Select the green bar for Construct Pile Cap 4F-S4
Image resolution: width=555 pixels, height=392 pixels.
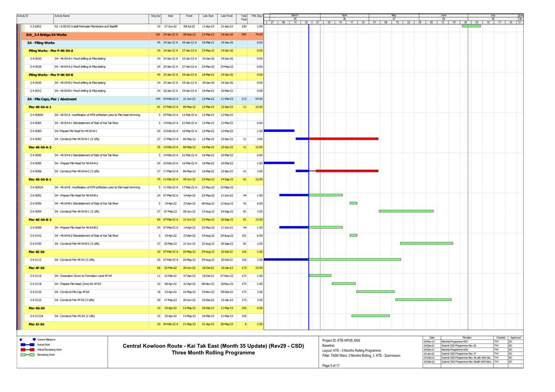tap(375, 291)
